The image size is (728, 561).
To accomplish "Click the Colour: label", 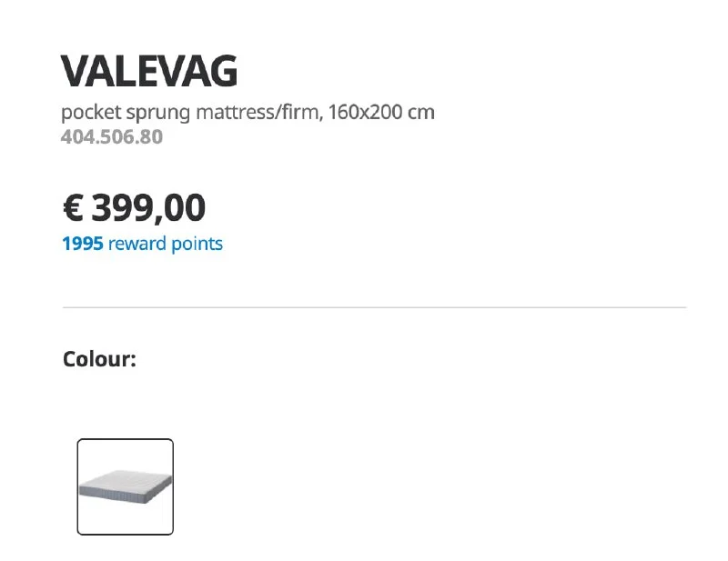I will (x=99, y=359).
